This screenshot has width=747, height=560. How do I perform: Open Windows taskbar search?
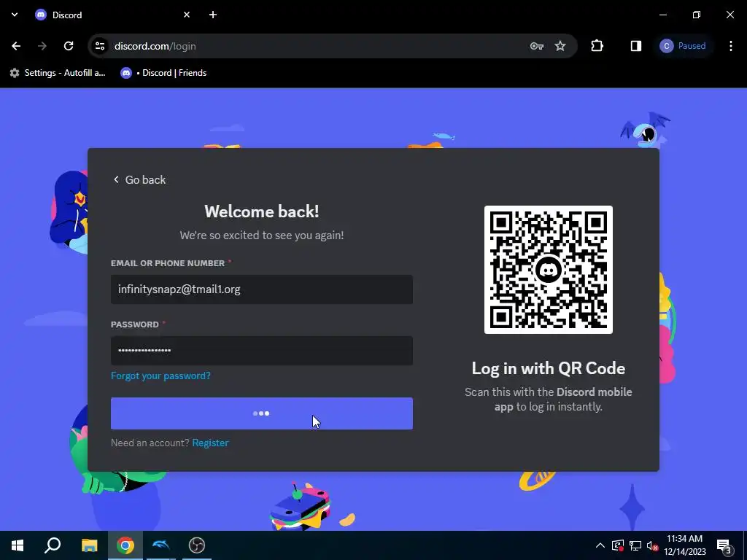53,545
